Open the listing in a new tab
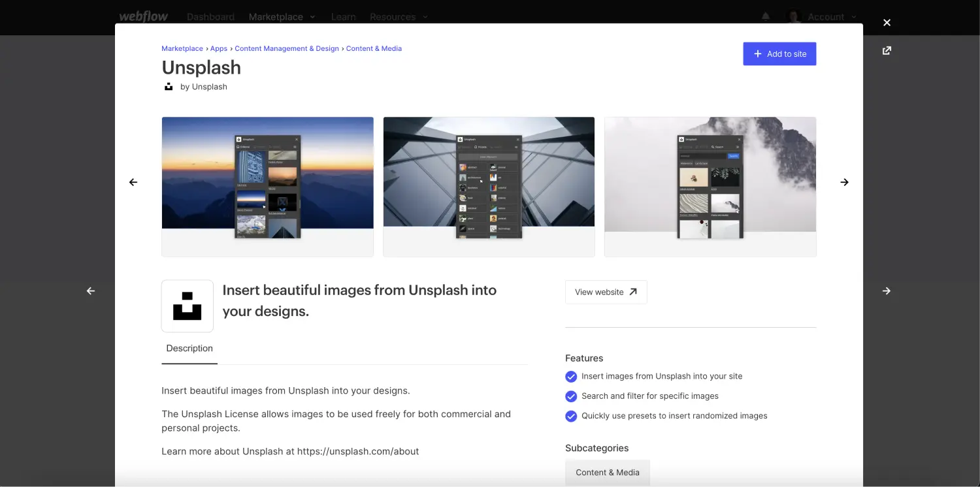 pos(887,50)
